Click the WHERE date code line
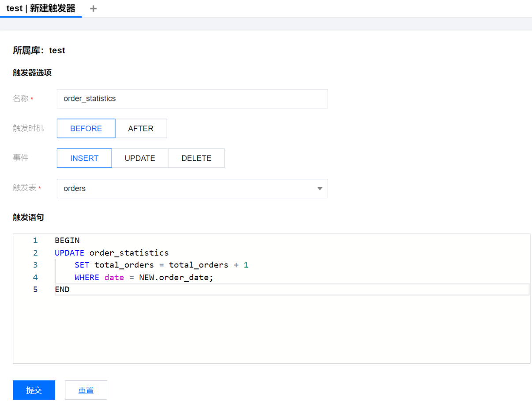The height and width of the screenshot is (401, 532). [143, 278]
